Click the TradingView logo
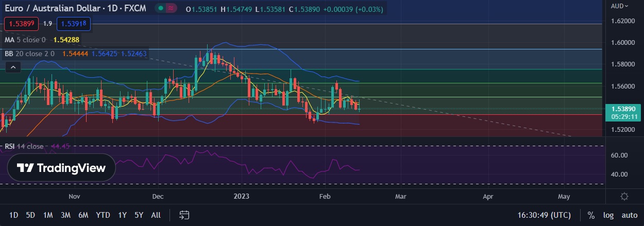This screenshot has height=226, width=644. pos(61,168)
